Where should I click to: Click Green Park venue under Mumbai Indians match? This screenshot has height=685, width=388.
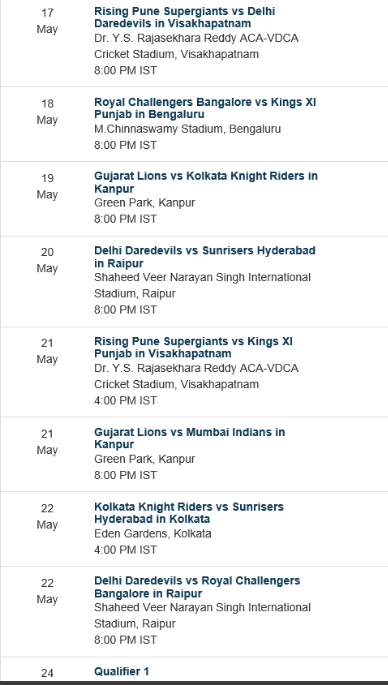(x=145, y=459)
